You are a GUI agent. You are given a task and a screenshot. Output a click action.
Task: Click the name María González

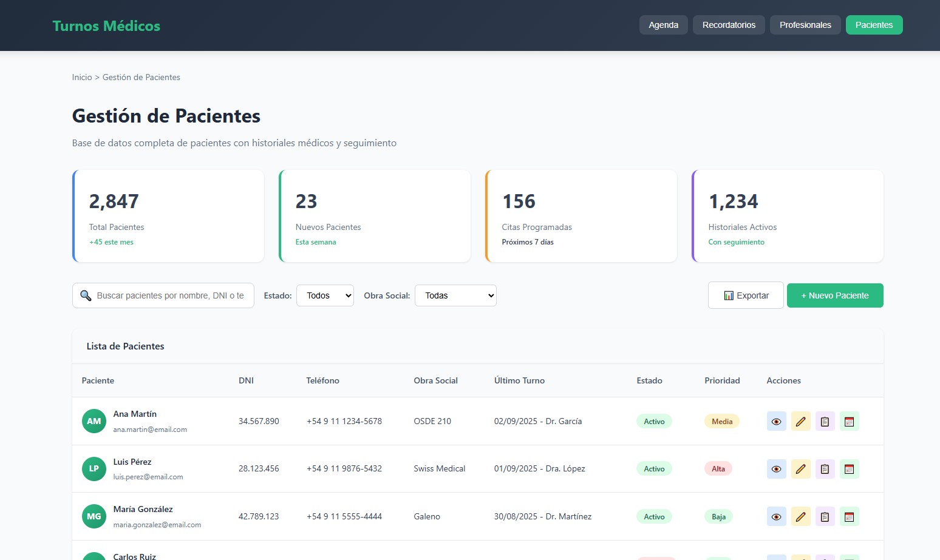point(143,509)
